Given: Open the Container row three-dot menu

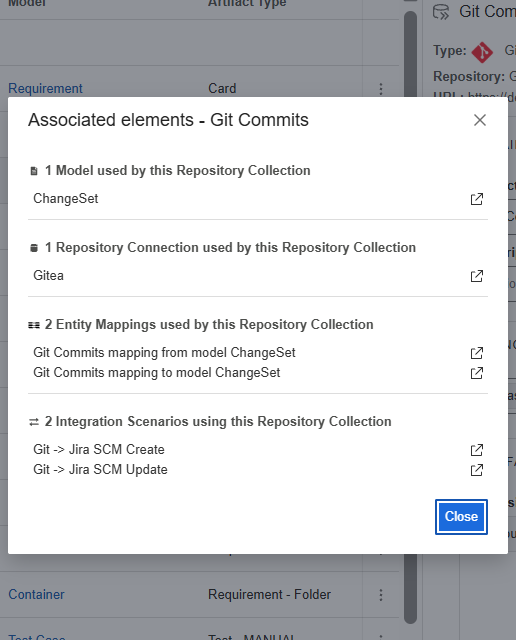Looking at the screenshot, I should tap(381, 595).
